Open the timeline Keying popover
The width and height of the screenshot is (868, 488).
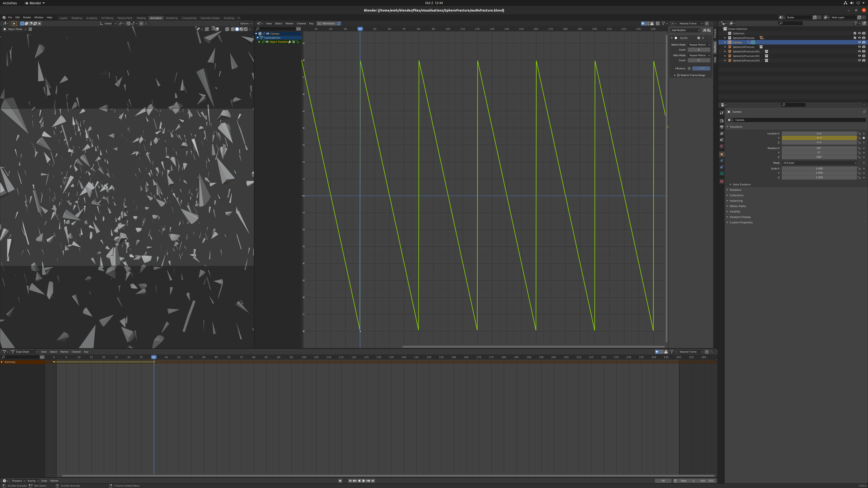pyautogui.click(x=33, y=481)
